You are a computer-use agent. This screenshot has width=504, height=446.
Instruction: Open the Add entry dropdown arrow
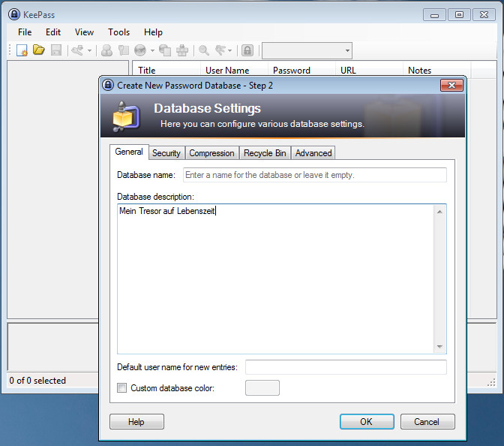90,50
